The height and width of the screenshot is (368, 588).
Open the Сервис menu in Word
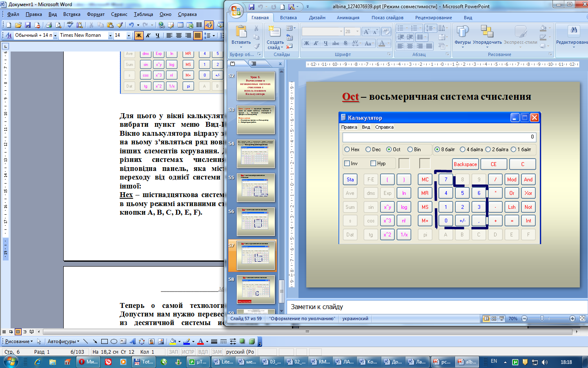point(119,14)
